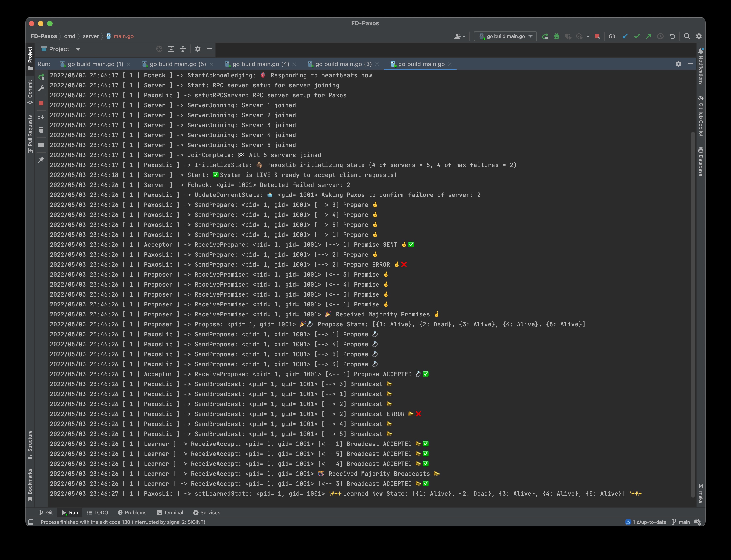Toggle the Commit tool window
This screenshot has width=731, height=560.
pyautogui.click(x=30, y=92)
